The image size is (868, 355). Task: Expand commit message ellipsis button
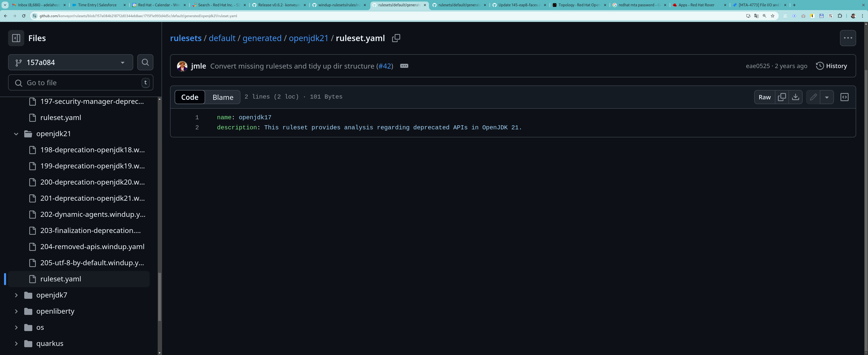(404, 66)
